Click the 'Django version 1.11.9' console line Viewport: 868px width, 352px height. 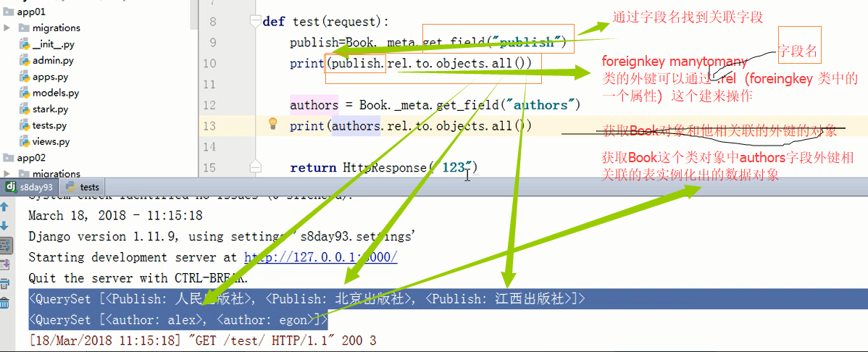tap(222, 236)
